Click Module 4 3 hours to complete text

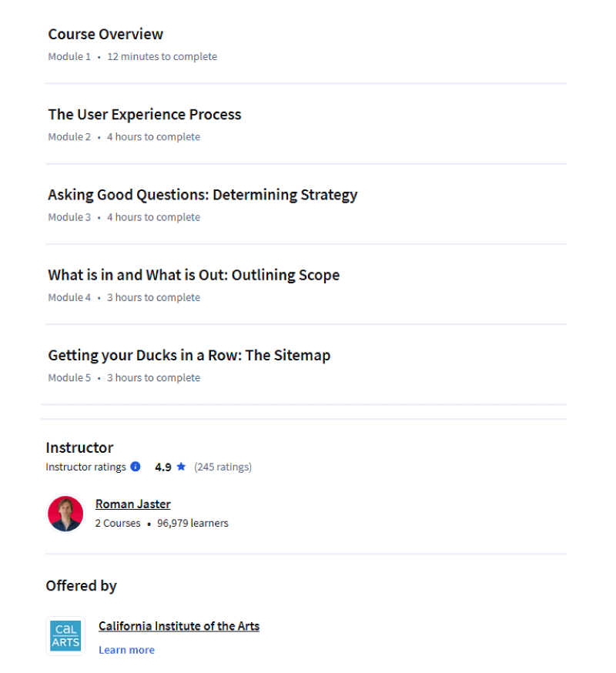point(124,297)
